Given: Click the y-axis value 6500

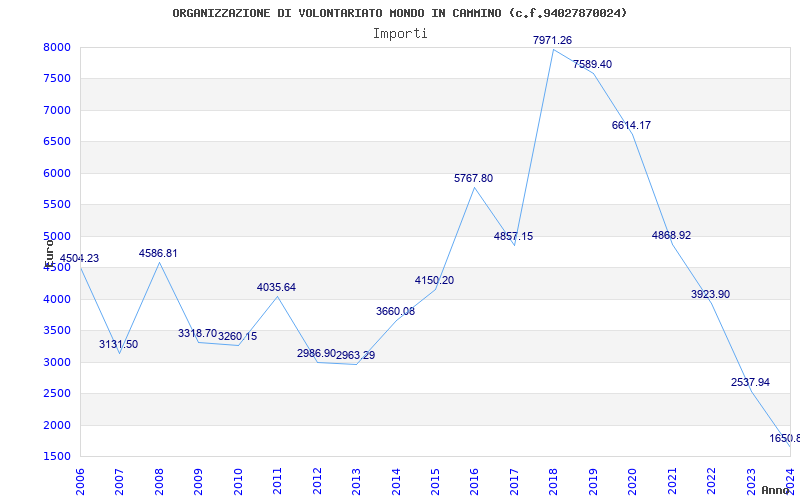Looking at the screenshot, I should coord(57,142).
